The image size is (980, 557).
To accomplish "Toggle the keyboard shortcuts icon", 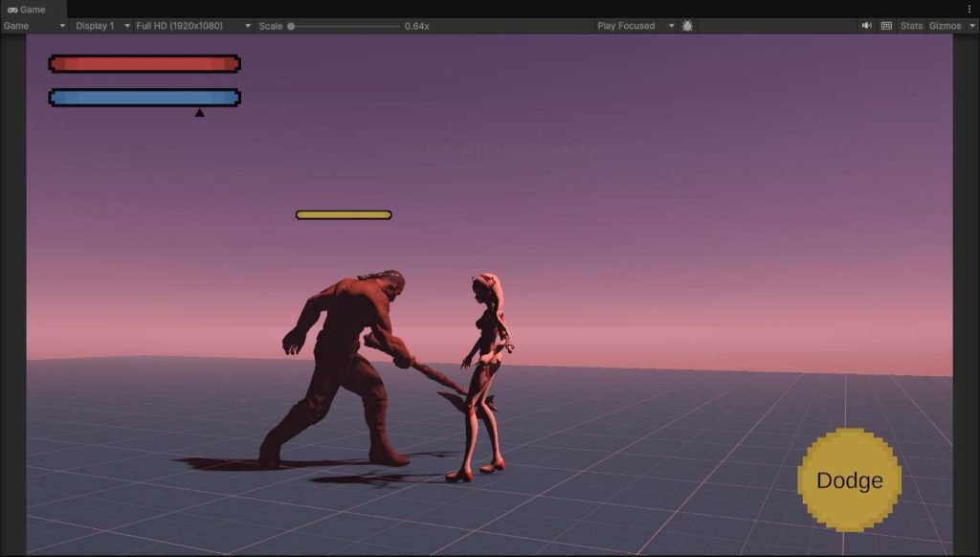I will point(886,26).
